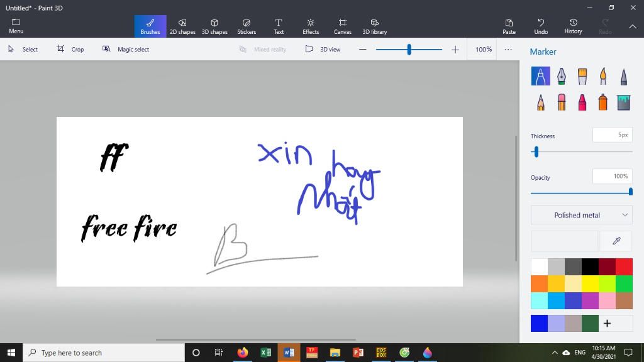The image size is (644, 362).
Task: Select the Eraser tool
Action: click(x=562, y=102)
